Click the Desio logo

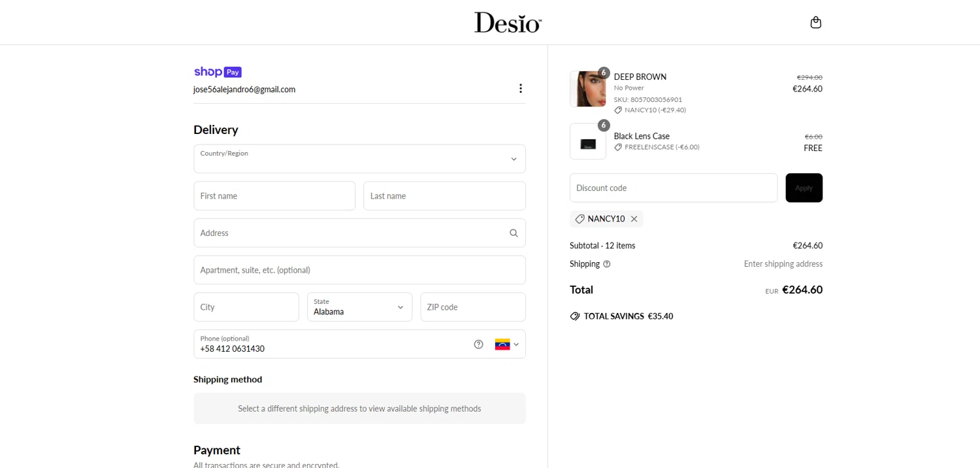point(508,22)
